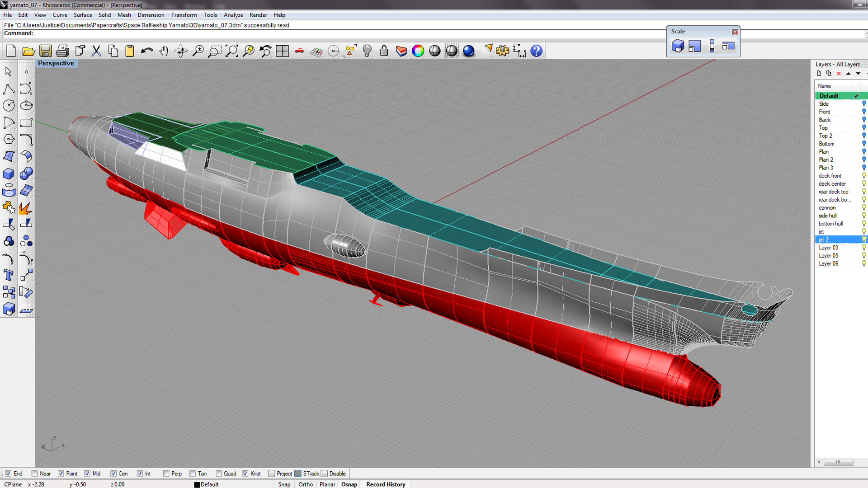Image resolution: width=868 pixels, height=488 pixels.
Task: Enable the Tan osnap checkbox
Action: click(x=193, y=474)
